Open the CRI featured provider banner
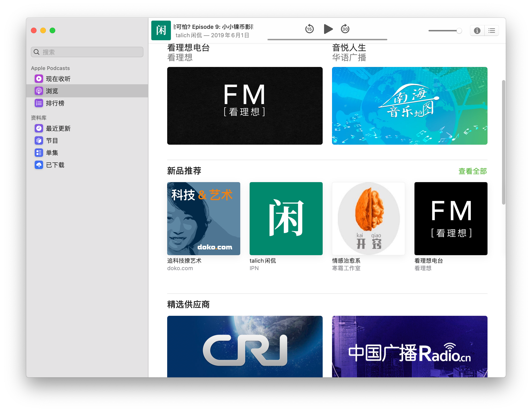Screen dimensions: 532x412 pos(244,346)
